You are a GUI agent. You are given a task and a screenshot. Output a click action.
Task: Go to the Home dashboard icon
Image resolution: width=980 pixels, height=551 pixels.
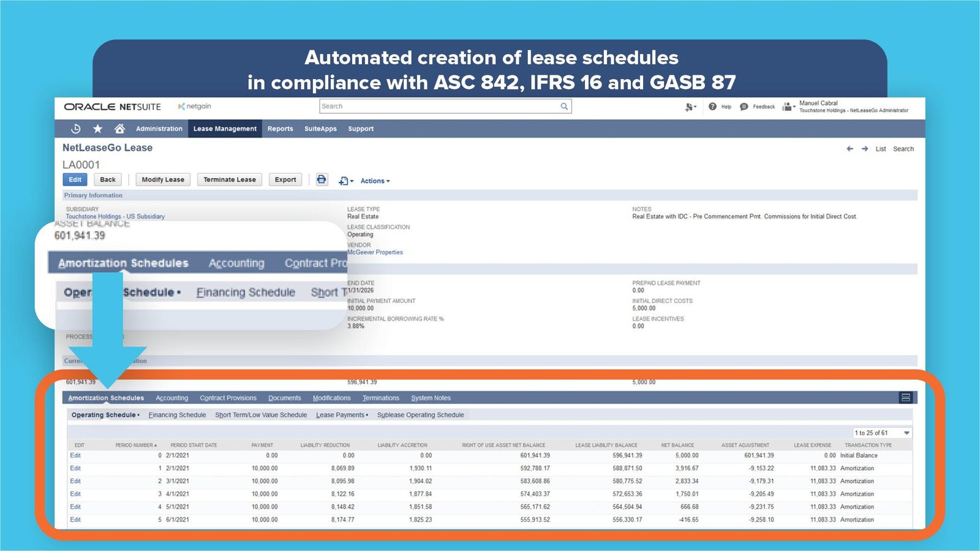pos(119,129)
